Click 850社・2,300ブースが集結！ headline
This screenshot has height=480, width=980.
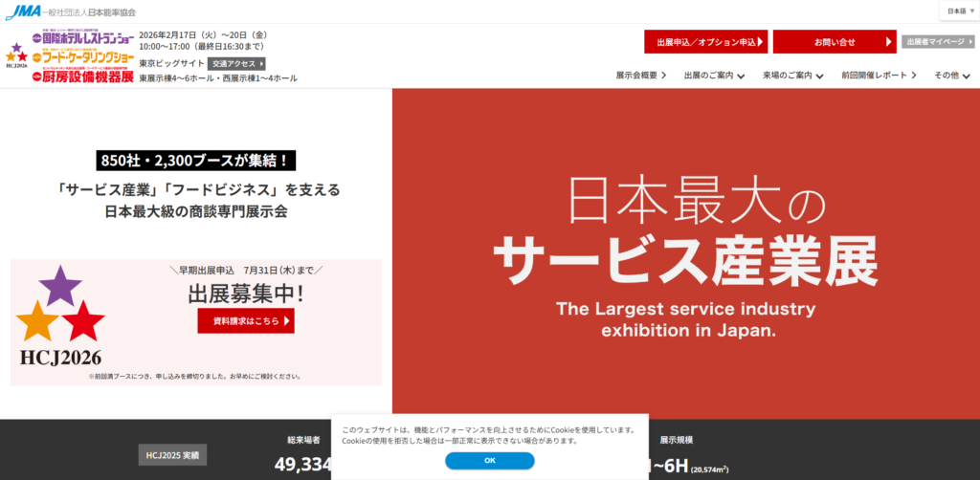point(195,161)
